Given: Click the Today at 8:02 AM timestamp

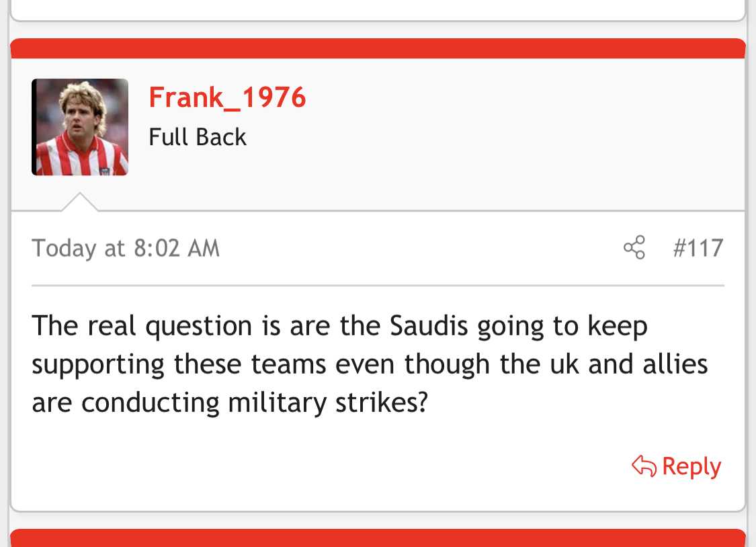Looking at the screenshot, I should (x=126, y=249).
